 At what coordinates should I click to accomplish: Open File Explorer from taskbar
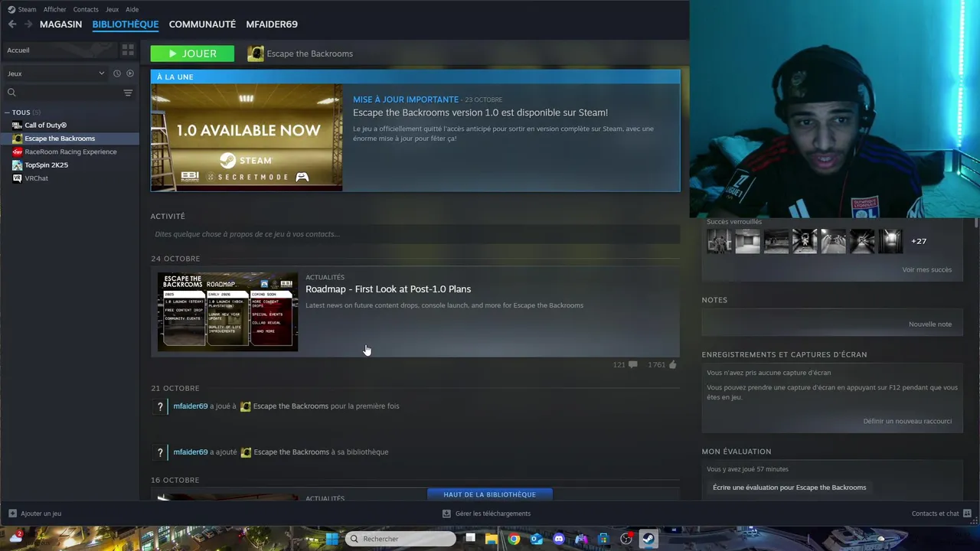click(x=492, y=539)
